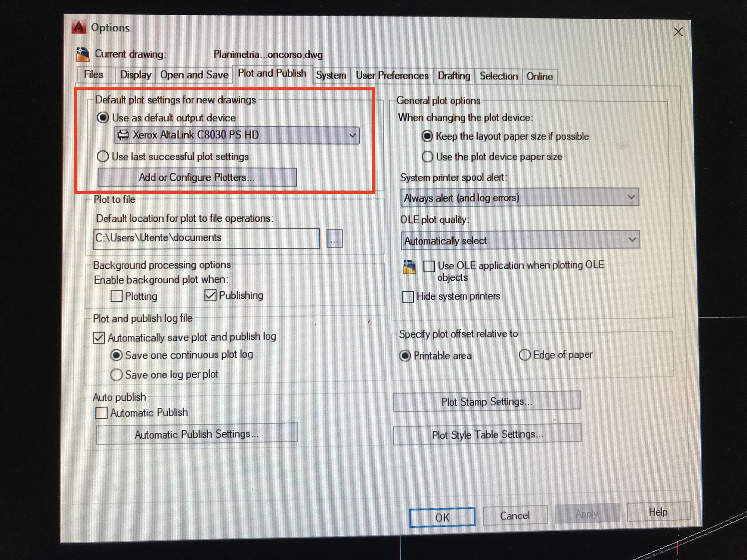Switch to the Online tab
This screenshot has width=747, height=560.
(540, 77)
